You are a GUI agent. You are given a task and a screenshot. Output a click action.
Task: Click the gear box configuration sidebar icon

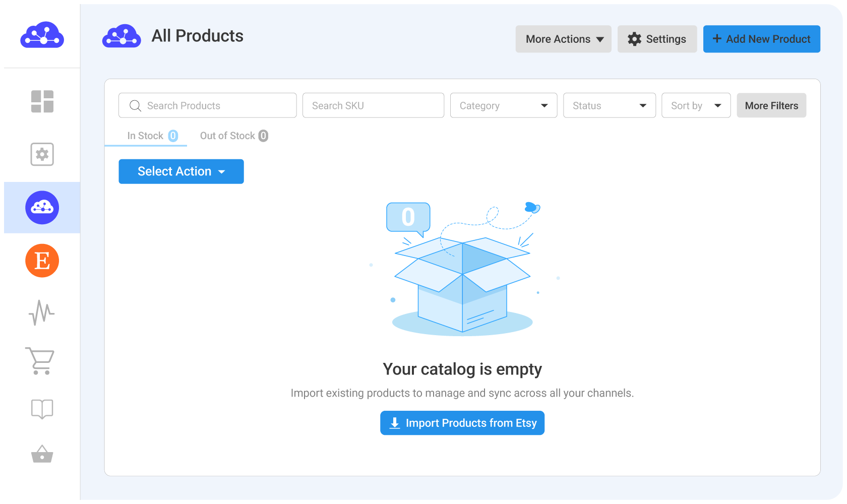click(x=42, y=154)
